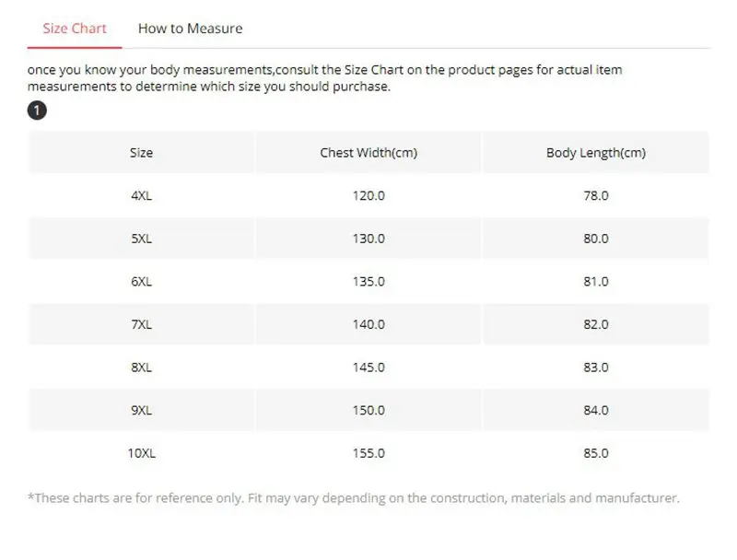This screenshot has width=737, height=560.
Task: Select the 9XL size label
Action: 141,410
